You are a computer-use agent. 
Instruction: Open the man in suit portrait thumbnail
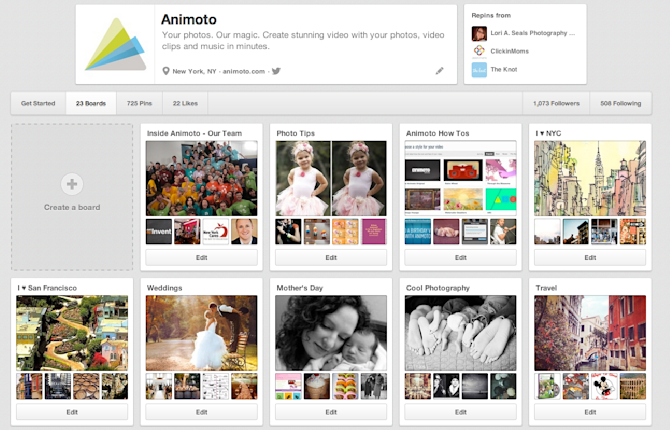[x=244, y=232]
